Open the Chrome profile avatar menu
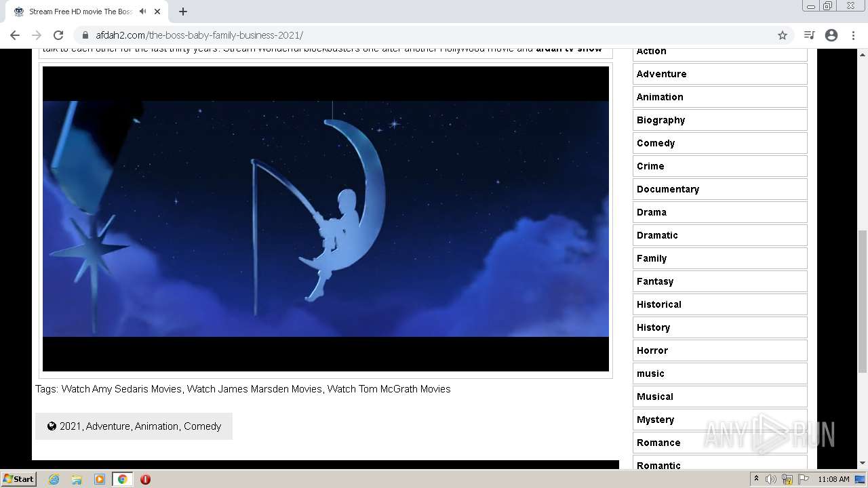This screenshot has width=868, height=488. tap(831, 35)
